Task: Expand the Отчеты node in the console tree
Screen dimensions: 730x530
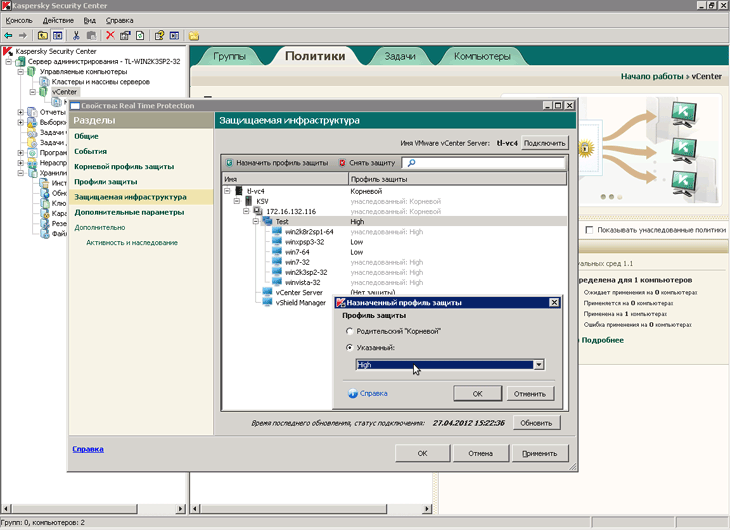Action: [20, 112]
